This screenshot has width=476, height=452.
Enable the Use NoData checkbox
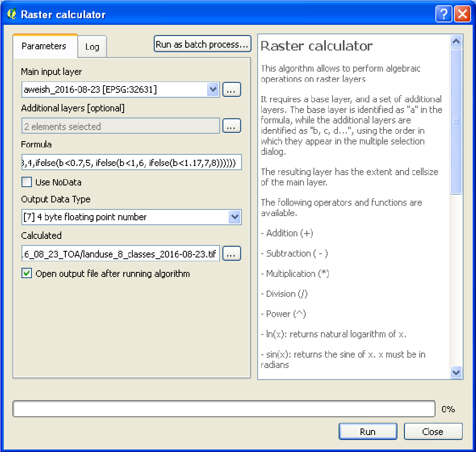tap(27, 182)
